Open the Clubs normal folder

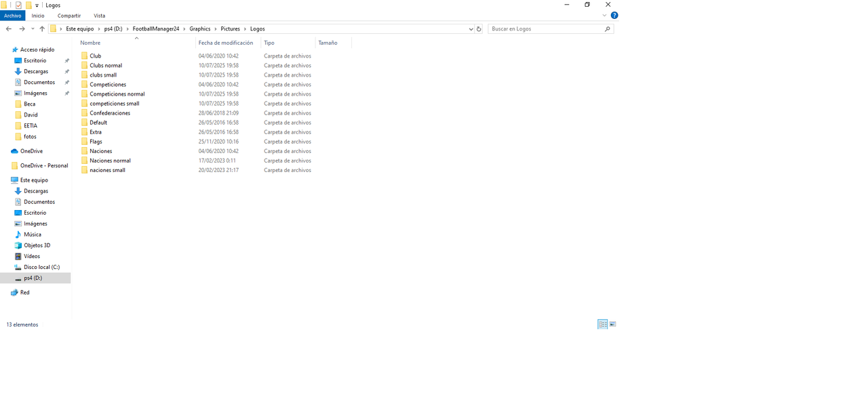[106, 66]
